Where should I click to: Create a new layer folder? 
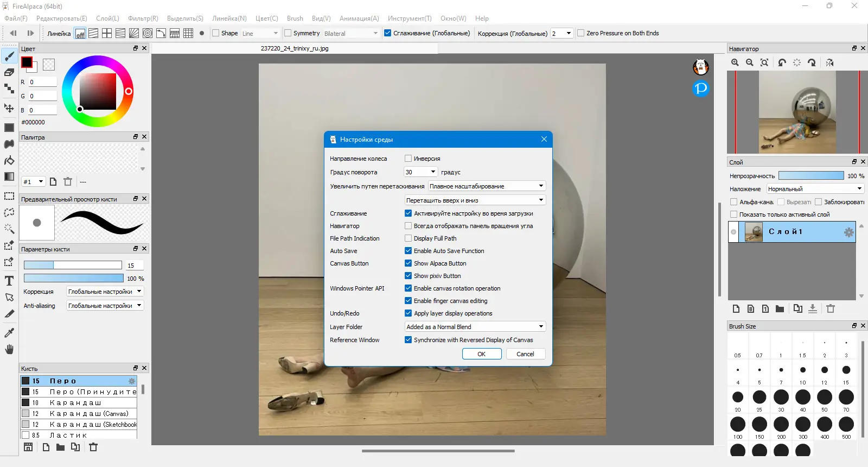[x=780, y=309]
